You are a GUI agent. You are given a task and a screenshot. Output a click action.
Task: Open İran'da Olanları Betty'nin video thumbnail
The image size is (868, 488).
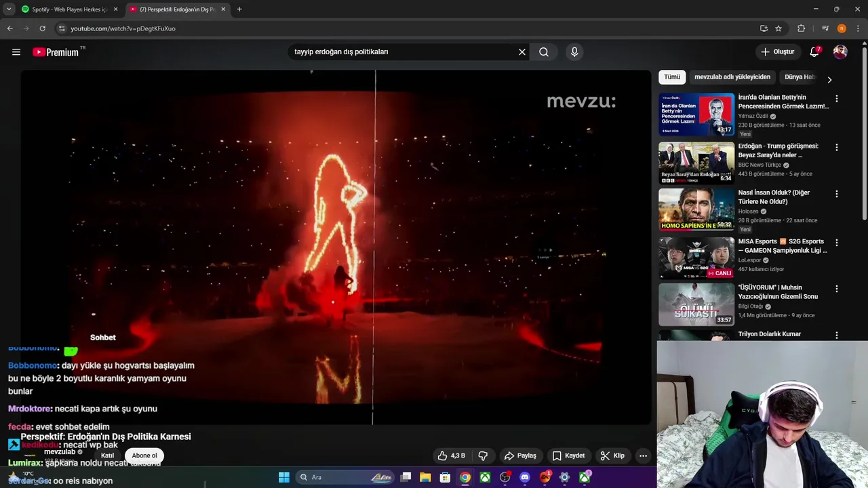[x=696, y=115]
